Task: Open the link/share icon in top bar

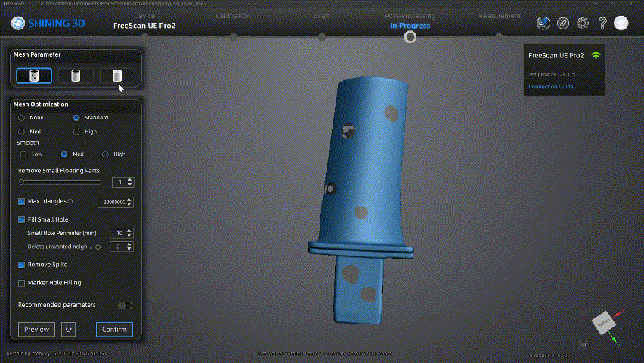Action: [x=563, y=23]
